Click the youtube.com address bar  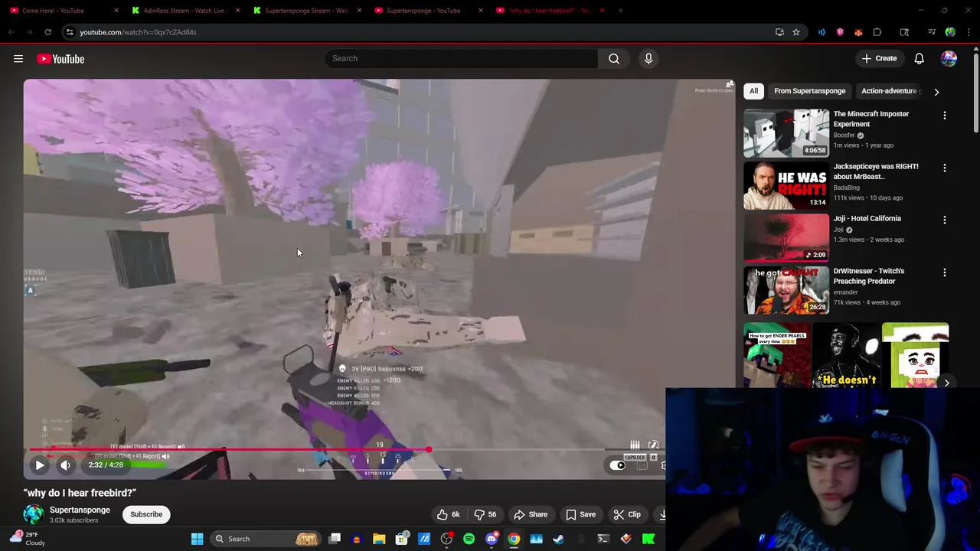[413, 32]
